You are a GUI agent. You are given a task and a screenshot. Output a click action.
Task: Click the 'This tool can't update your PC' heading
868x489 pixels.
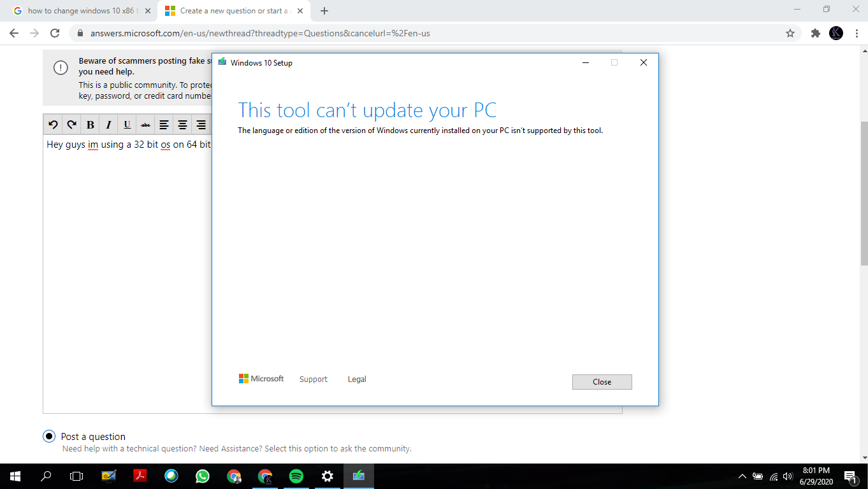367,110
